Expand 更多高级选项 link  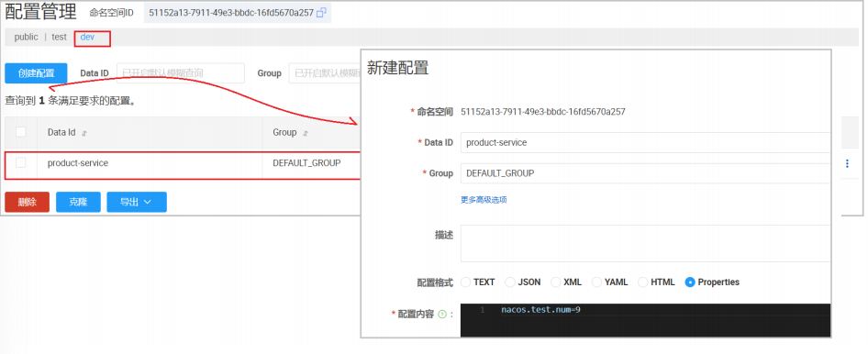pyautogui.click(x=484, y=200)
